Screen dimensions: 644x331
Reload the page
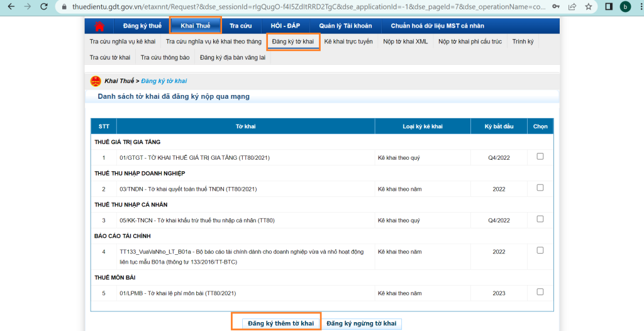(44, 6)
